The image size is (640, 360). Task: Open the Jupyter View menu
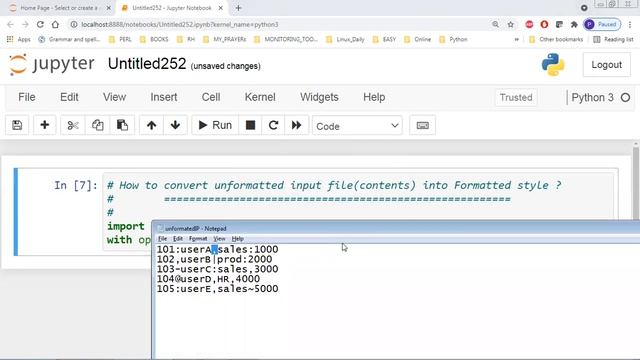click(114, 97)
